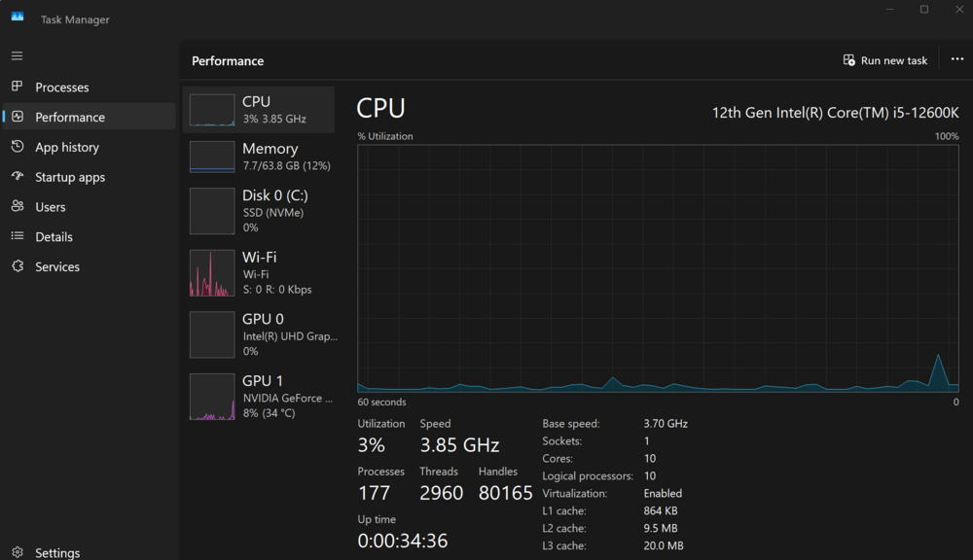Click the Services puzzle icon
This screenshot has height=560, width=973.
click(x=18, y=266)
